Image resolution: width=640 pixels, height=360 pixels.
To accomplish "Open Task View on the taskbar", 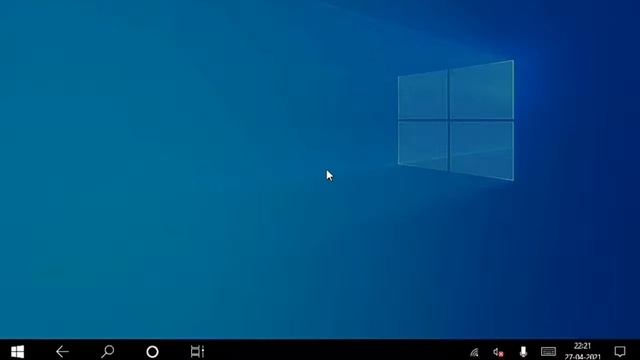I will [x=197, y=351].
